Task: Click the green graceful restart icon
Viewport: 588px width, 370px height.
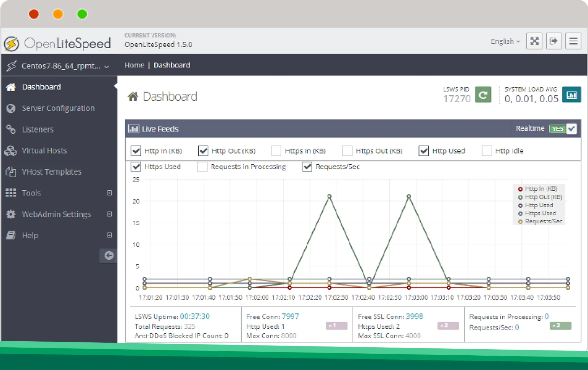Action: coord(483,95)
